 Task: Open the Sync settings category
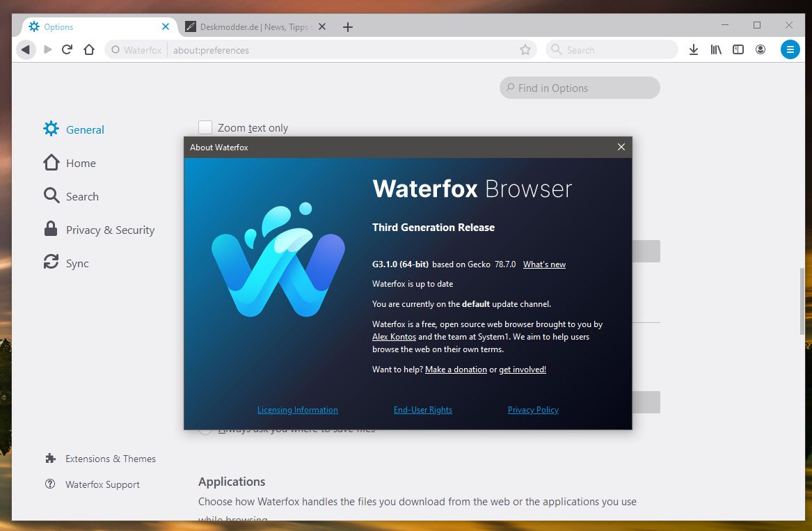point(66,262)
